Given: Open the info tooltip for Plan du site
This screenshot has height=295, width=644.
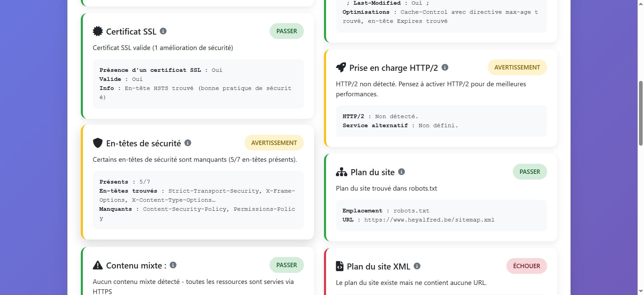Looking at the screenshot, I should click(401, 171).
